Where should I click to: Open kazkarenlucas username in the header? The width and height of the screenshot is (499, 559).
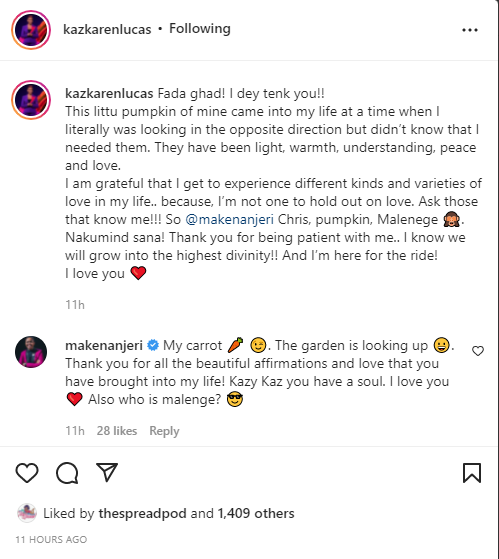[107, 29]
